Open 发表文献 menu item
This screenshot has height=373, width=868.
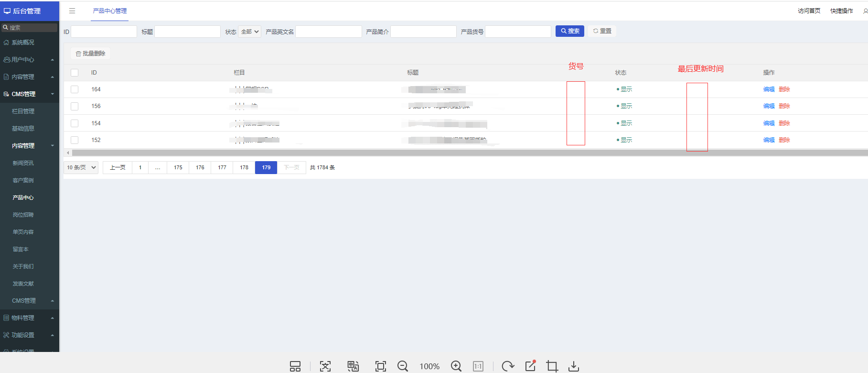tap(29, 284)
